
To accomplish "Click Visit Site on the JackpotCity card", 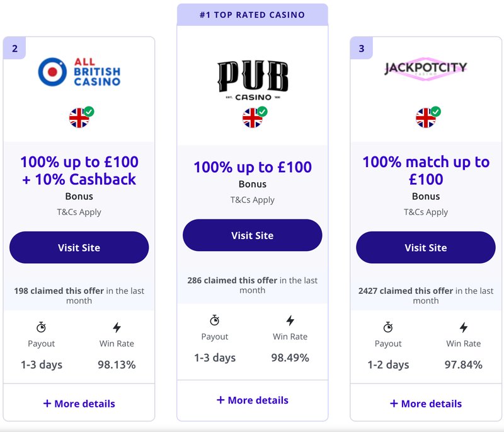I will pyautogui.click(x=426, y=247).
